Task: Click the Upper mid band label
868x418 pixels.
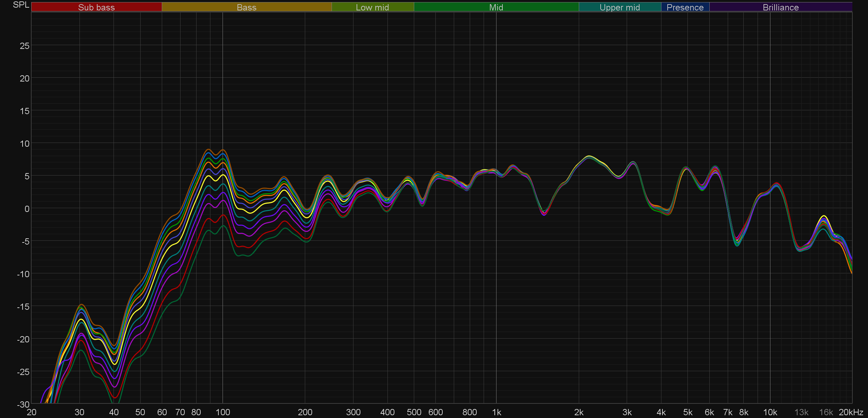Action: [x=620, y=7]
